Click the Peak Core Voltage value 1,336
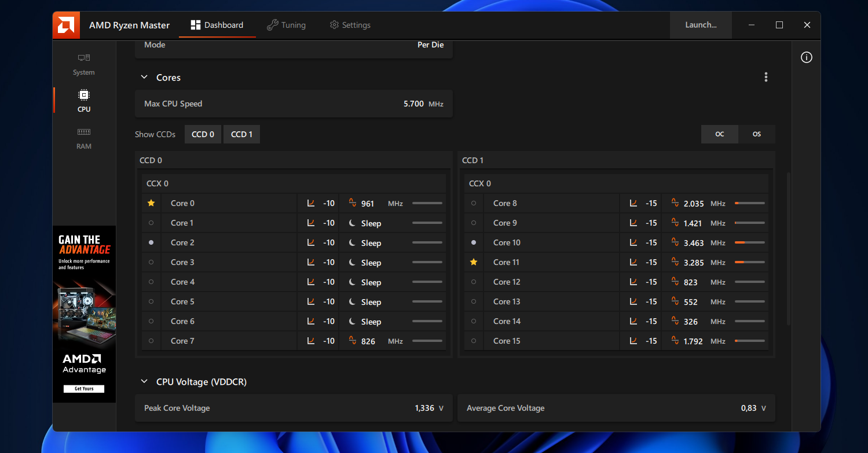The image size is (868, 453). (424, 408)
